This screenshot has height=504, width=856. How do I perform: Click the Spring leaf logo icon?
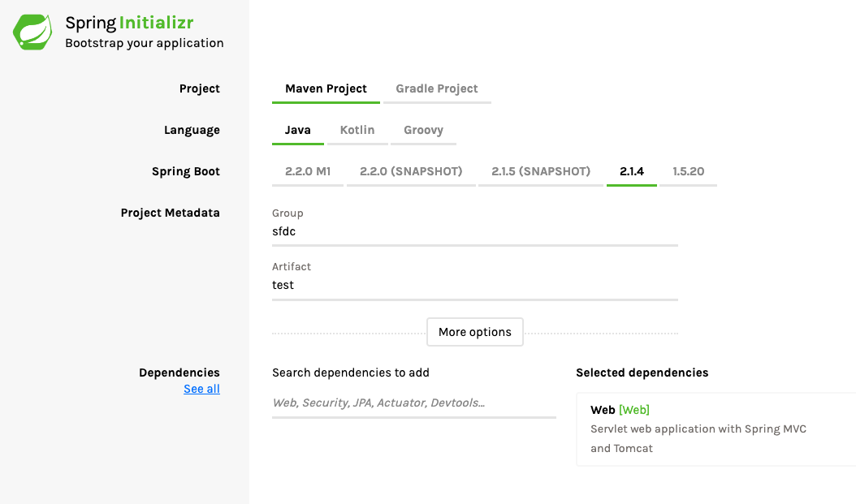tap(32, 32)
